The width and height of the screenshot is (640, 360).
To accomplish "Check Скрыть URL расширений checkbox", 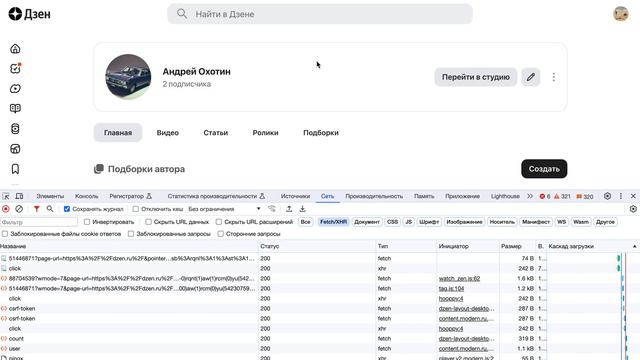I will [219, 222].
